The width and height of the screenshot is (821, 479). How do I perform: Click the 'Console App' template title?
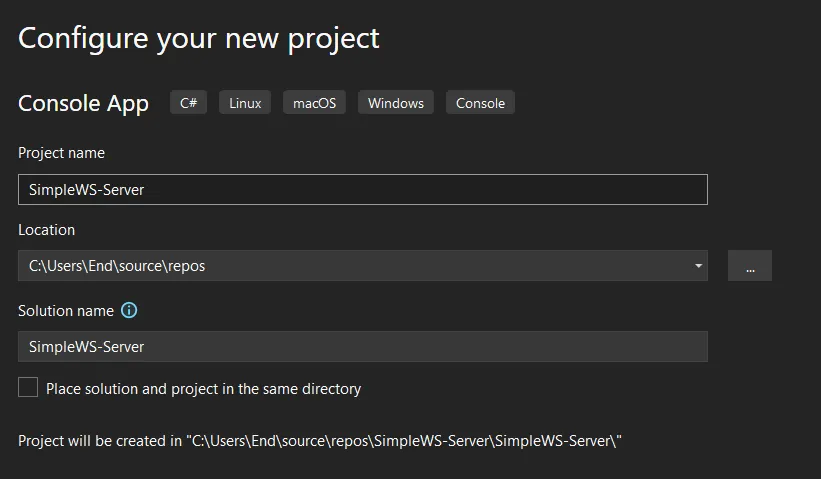coord(83,103)
